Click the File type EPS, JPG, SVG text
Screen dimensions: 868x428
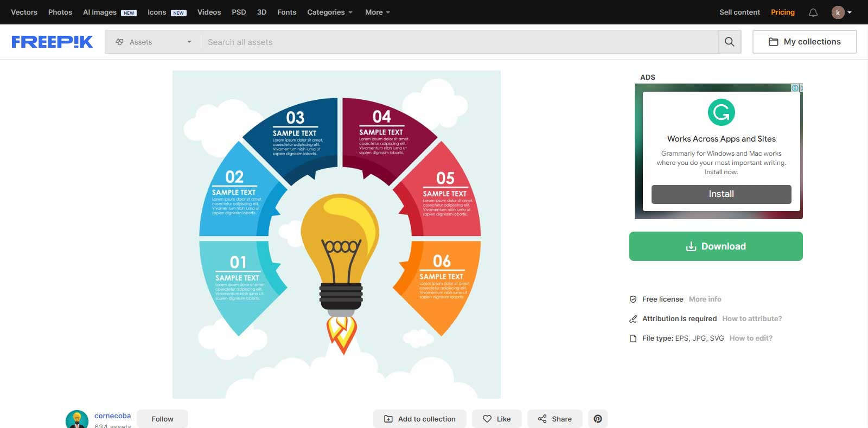pyautogui.click(x=683, y=338)
